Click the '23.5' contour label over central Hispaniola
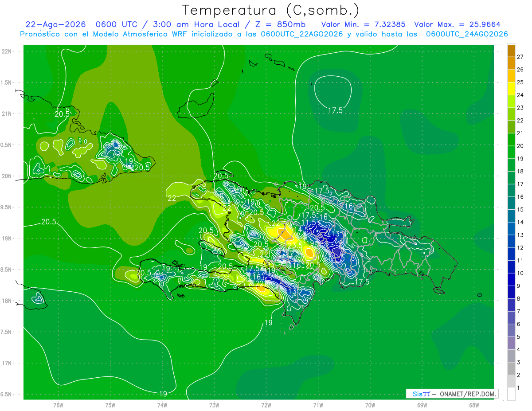This screenshot has width=532, height=411. (x=295, y=246)
